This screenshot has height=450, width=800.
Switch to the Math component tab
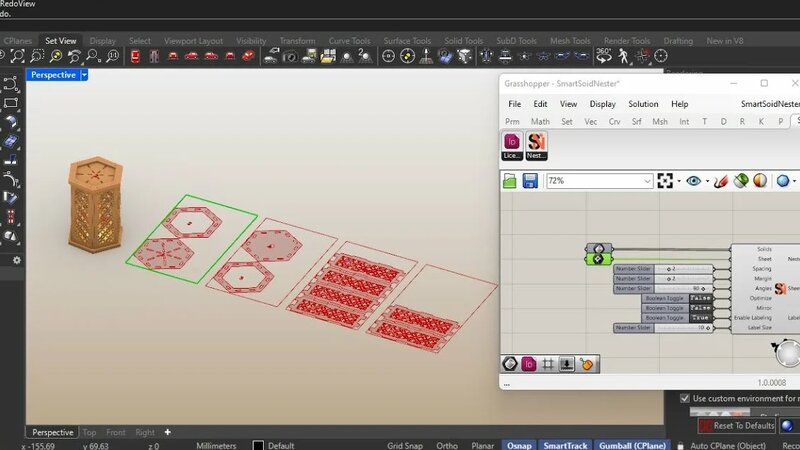(540, 121)
